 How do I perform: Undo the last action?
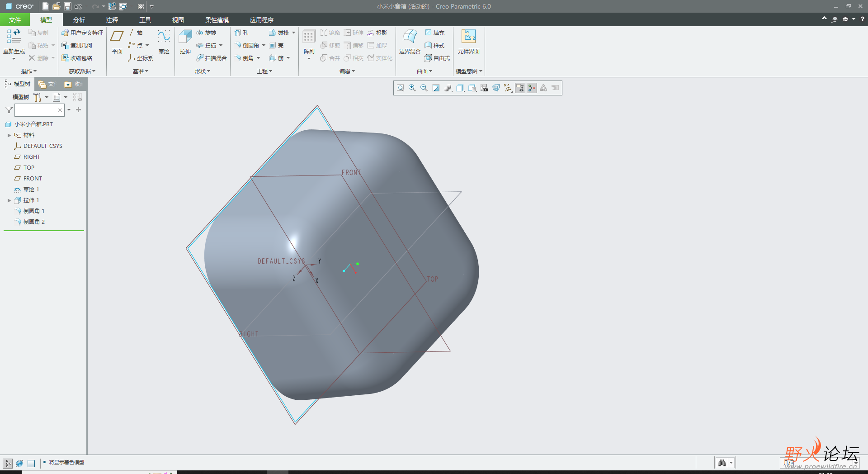79,6
